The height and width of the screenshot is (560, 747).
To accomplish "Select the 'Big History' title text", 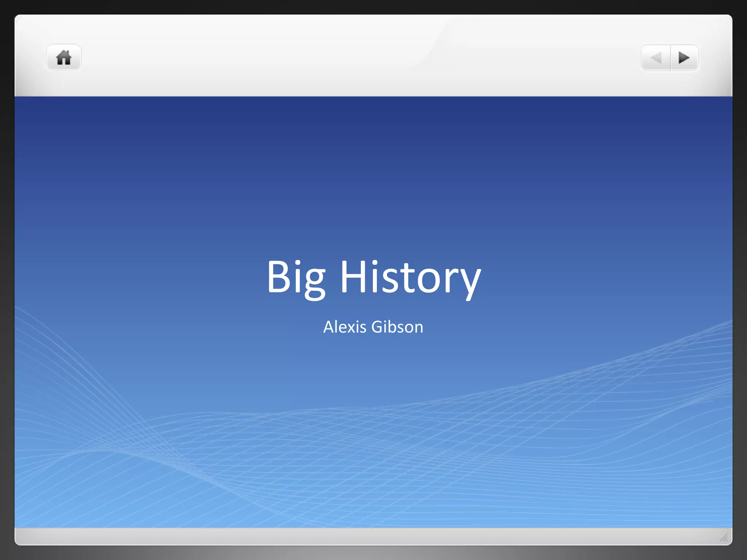I will tap(373, 277).
